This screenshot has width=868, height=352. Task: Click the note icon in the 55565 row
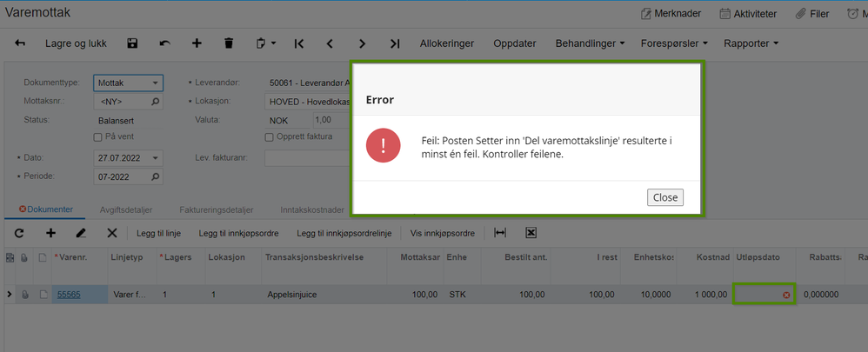click(x=43, y=295)
